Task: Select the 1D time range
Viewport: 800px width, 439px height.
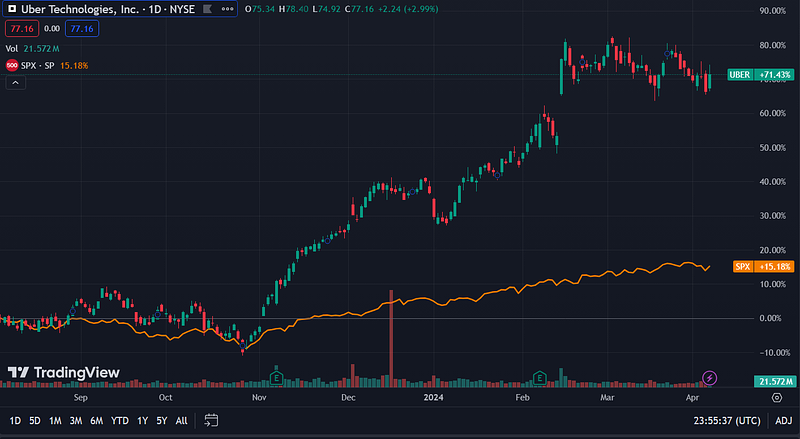Action: click(15, 421)
